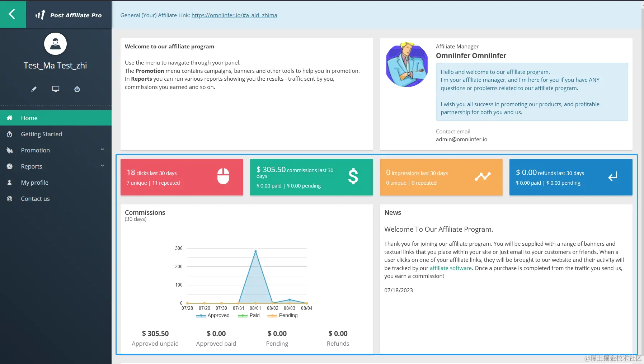Click the power logout icon
The height and width of the screenshot is (364, 644).
pos(77,89)
